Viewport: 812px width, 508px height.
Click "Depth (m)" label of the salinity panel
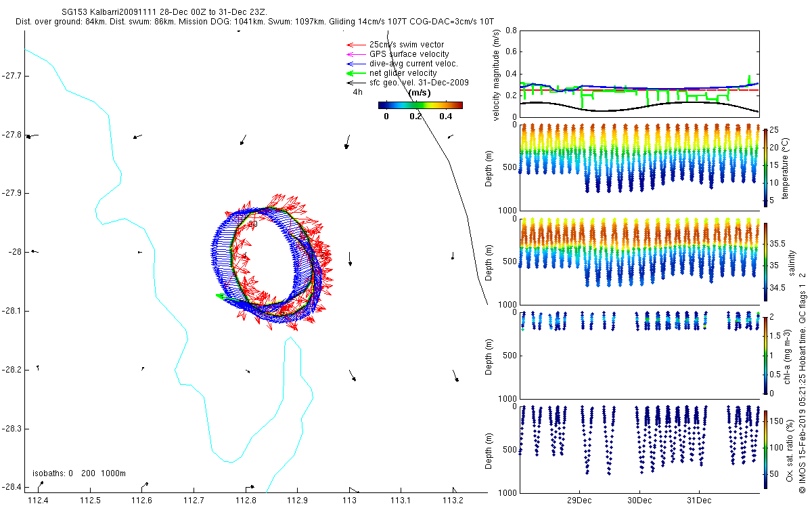click(x=490, y=261)
